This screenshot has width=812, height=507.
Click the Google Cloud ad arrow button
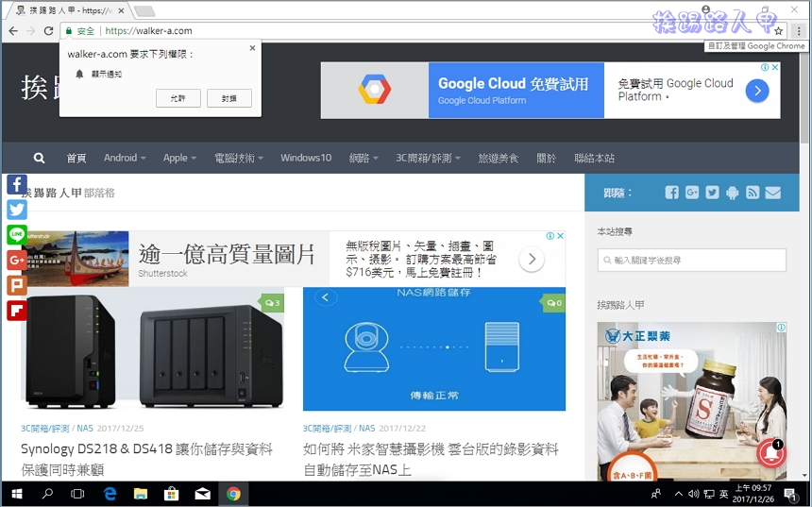(757, 92)
